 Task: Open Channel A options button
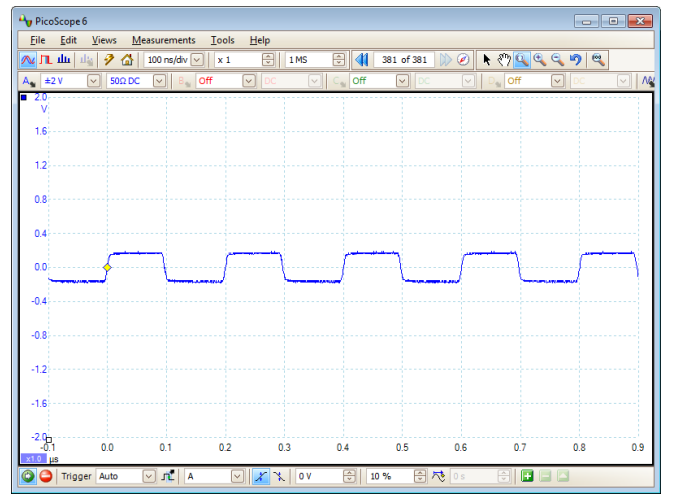tap(29, 81)
